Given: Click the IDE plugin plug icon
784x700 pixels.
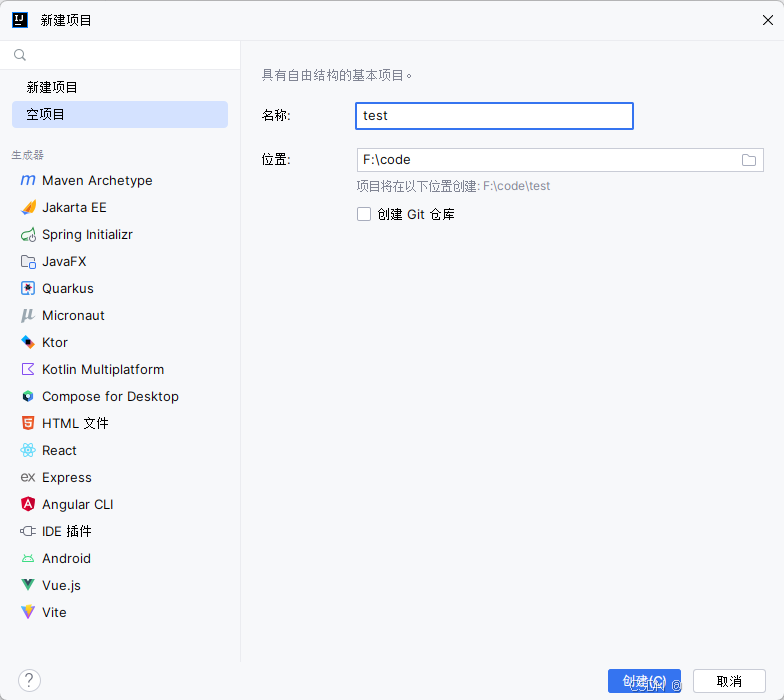Looking at the screenshot, I should [28, 531].
